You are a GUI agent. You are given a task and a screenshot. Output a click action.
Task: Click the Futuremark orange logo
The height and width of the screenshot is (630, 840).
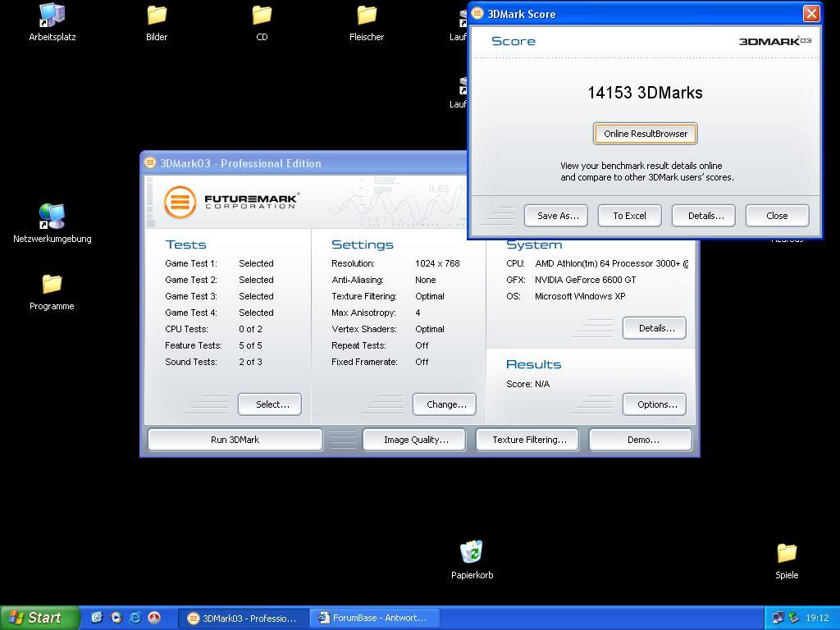[x=180, y=202]
